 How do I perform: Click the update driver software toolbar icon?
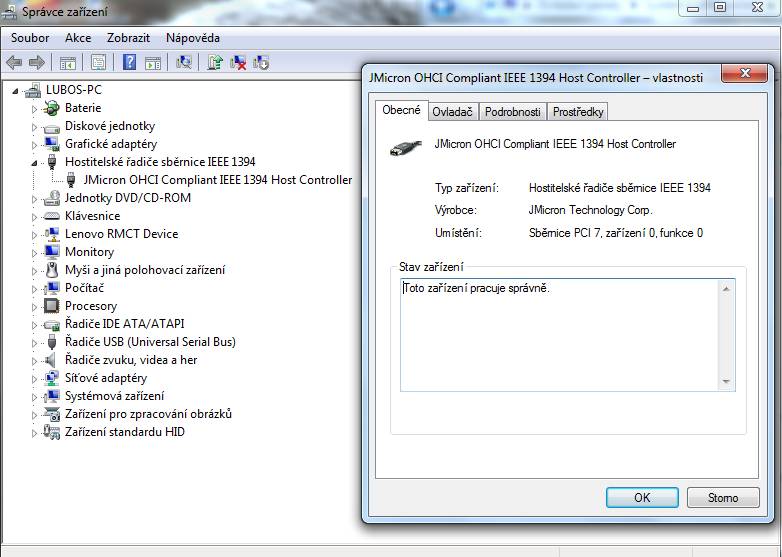[x=215, y=62]
